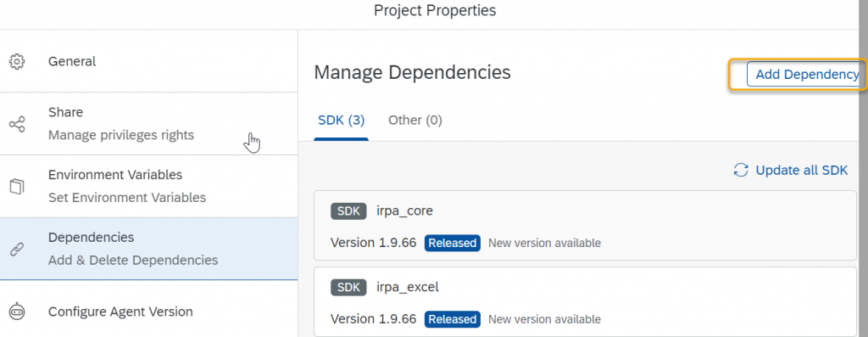This screenshot has height=337, width=868.
Task: Click New version available for irpa_excel
Action: coord(544,319)
